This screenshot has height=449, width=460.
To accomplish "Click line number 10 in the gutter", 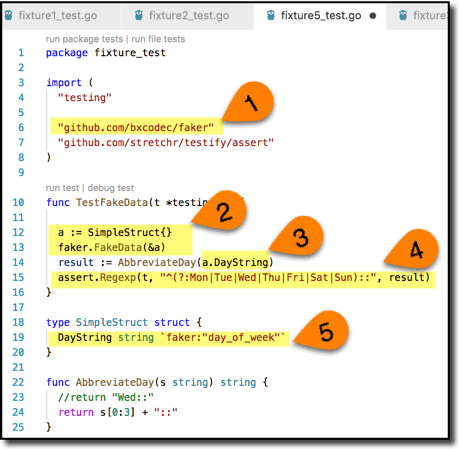I will point(18,202).
